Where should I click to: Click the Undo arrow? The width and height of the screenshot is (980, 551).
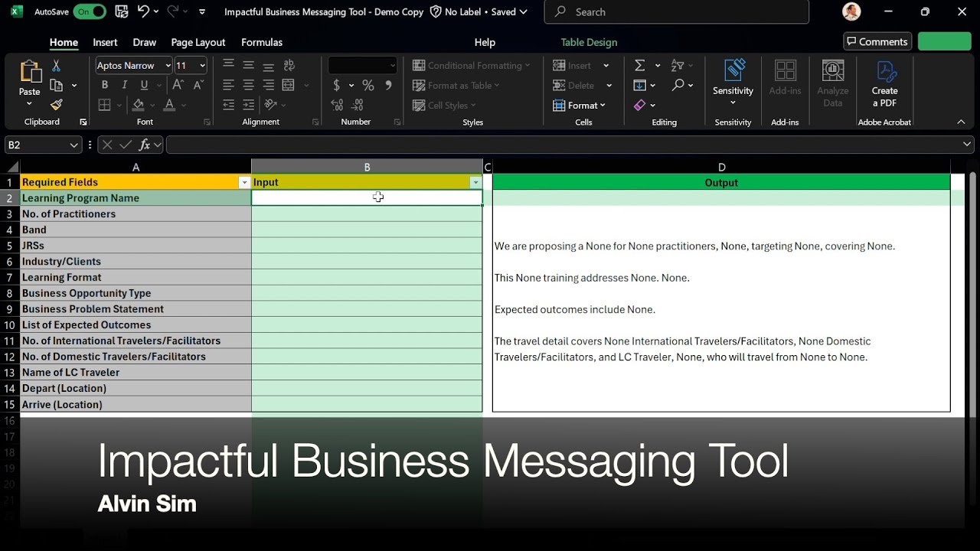pos(143,11)
